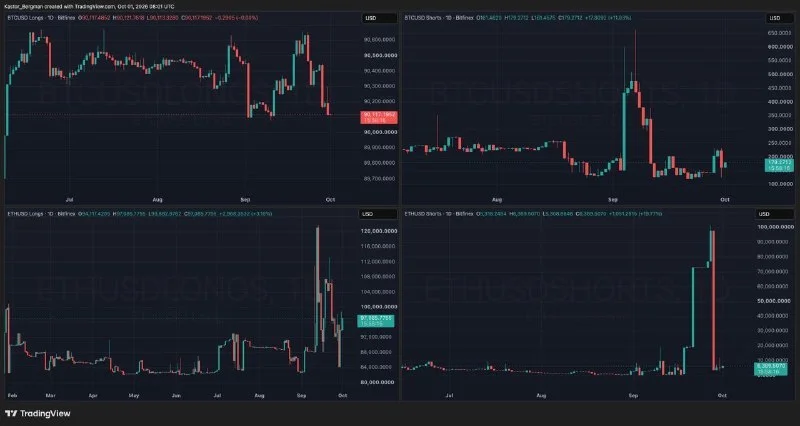
Task: Click the red current price tag on BTCUSD Longs
Action: (379, 117)
